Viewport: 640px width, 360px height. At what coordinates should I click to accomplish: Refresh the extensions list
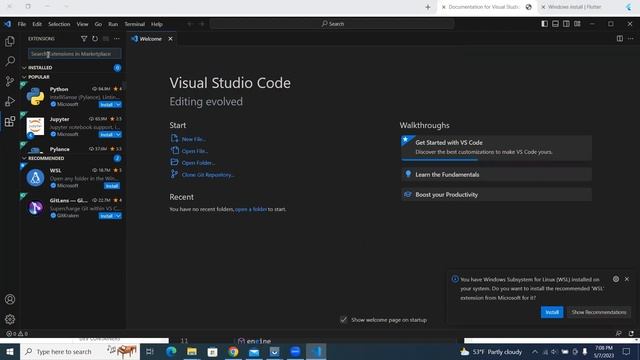(x=95, y=39)
